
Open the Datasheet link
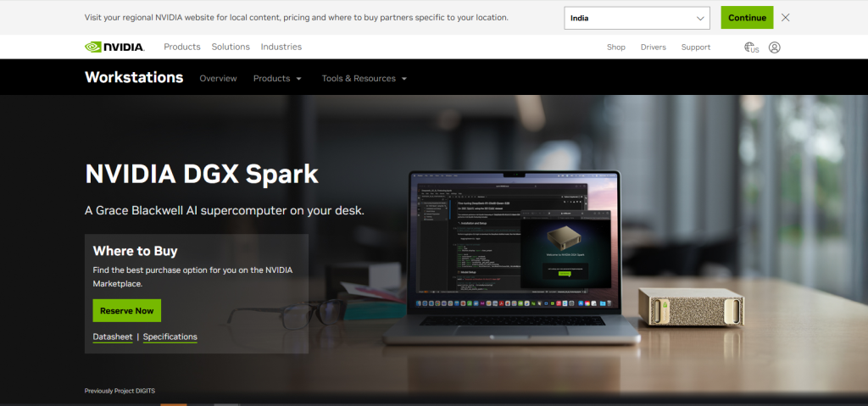(x=113, y=336)
